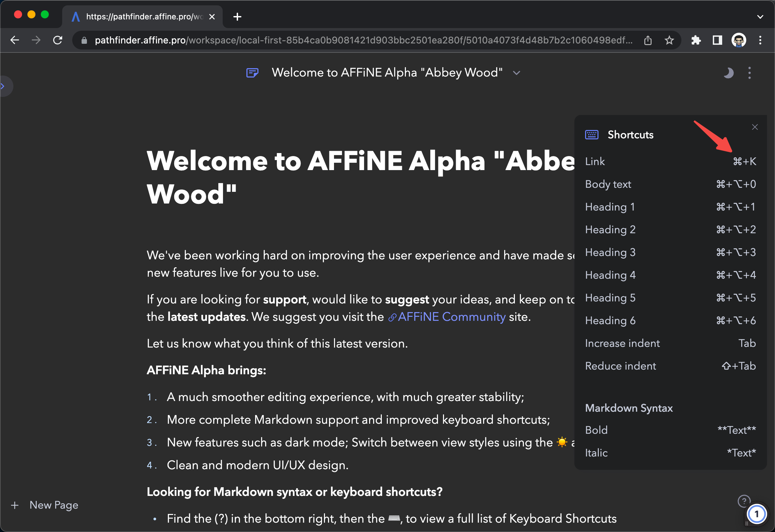Toggle dark mode with the moon icon

pyautogui.click(x=729, y=73)
